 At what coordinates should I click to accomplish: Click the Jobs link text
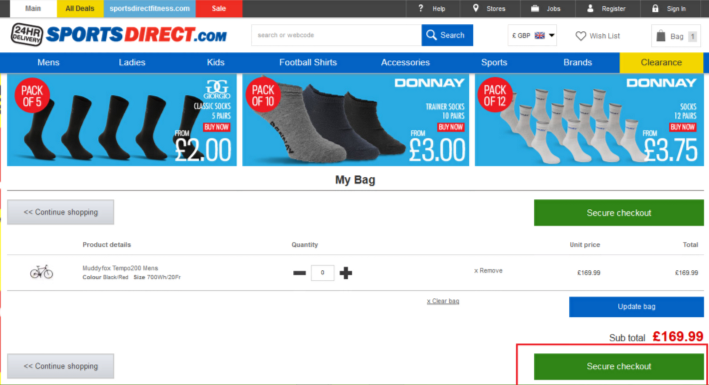pyautogui.click(x=553, y=9)
